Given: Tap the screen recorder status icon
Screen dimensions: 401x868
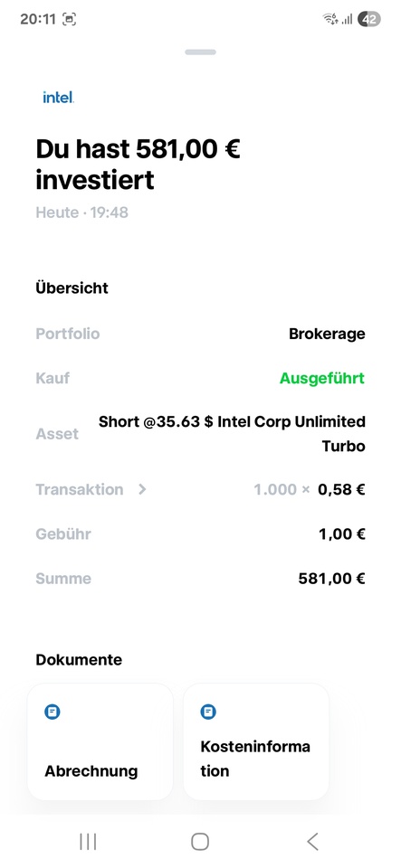Looking at the screenshot, I should click(69, 19).
